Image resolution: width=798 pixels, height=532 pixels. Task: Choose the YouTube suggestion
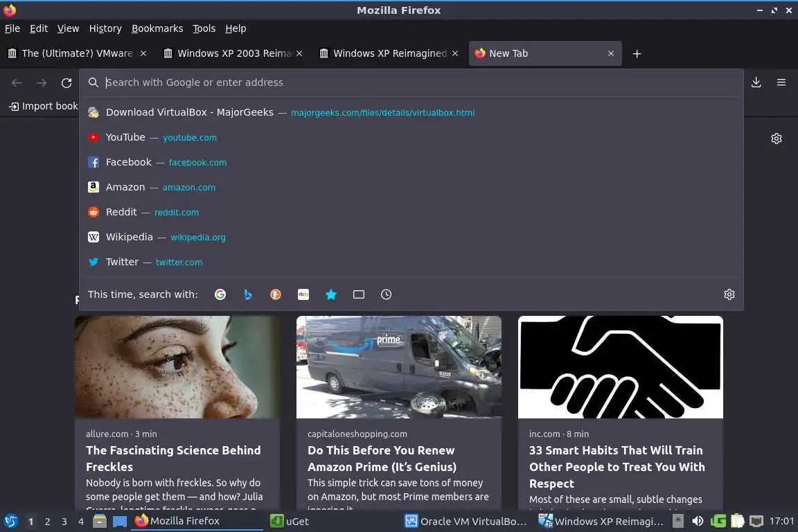tap(411, 137)
